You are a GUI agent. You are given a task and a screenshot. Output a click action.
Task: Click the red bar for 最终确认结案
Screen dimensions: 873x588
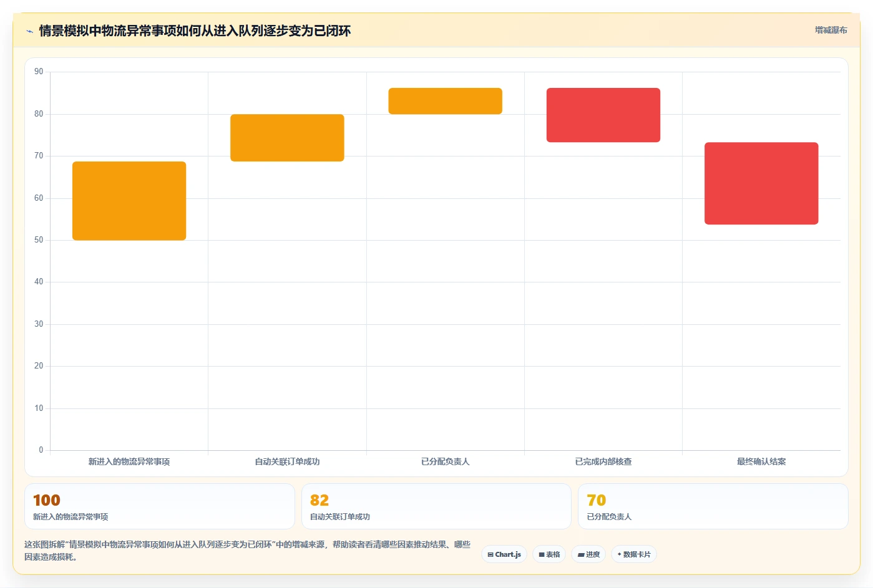click(x=761, y=183)
